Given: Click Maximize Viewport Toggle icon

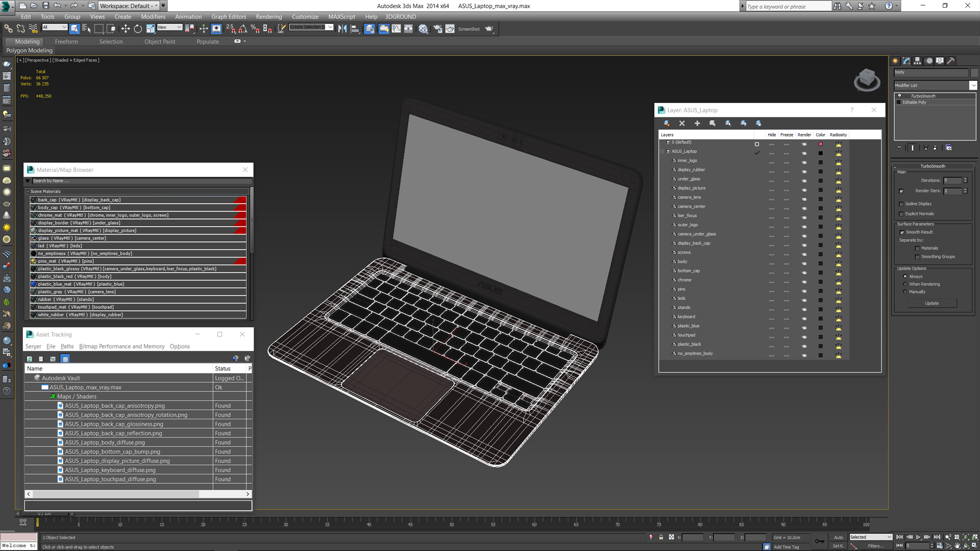Looking at the screenshot, I should pyautogui.click(x=975, y=546).
